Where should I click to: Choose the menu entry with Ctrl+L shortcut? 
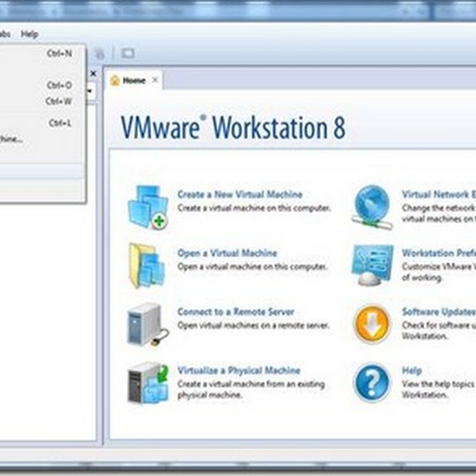(x=42, y=123)
